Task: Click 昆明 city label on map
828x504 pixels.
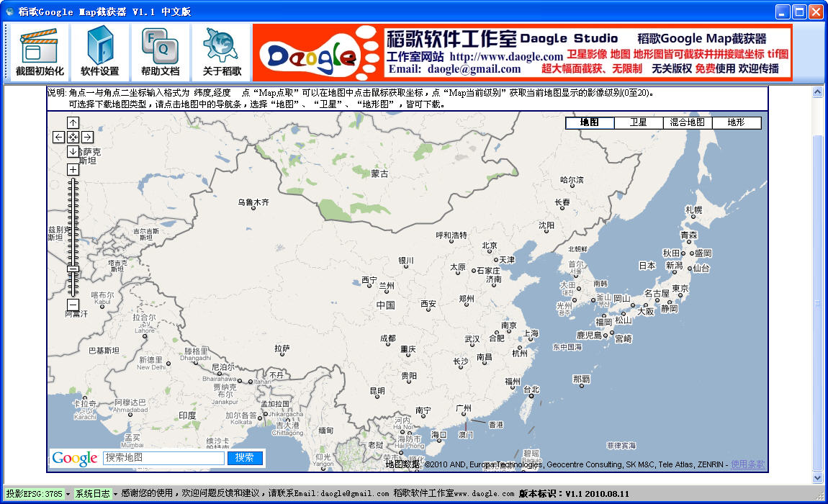Action: click(x=377, y=391)
